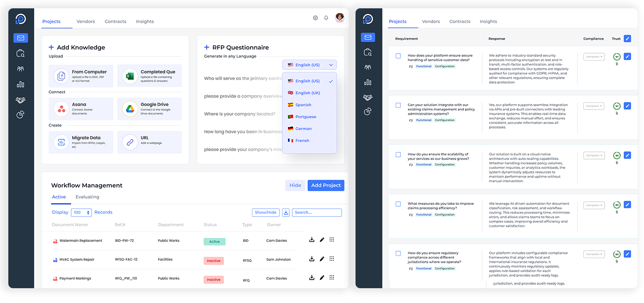Edit the HVAC System Repair row
This screenshot has height=303, width=644.
(x=322, y=259)
